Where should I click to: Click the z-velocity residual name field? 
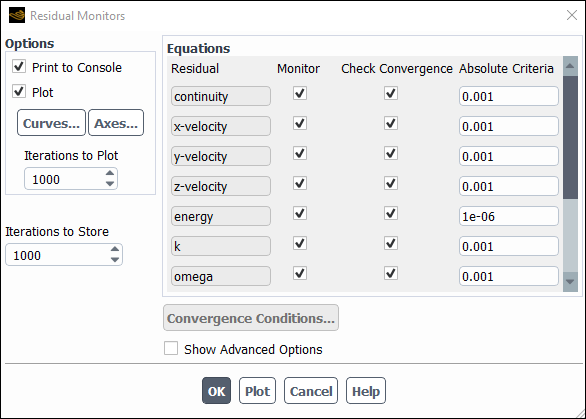pos(221,186)
